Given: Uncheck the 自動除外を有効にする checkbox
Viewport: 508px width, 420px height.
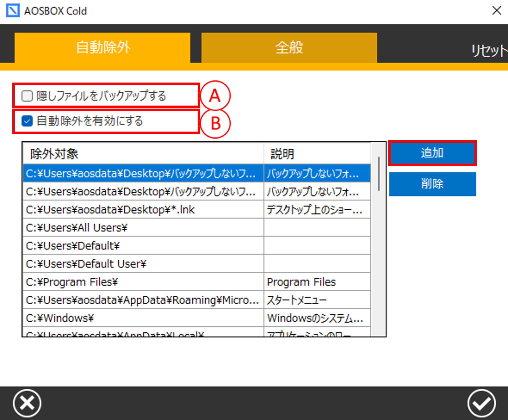Looking at the screenshot, I should [x=27, y=121].
